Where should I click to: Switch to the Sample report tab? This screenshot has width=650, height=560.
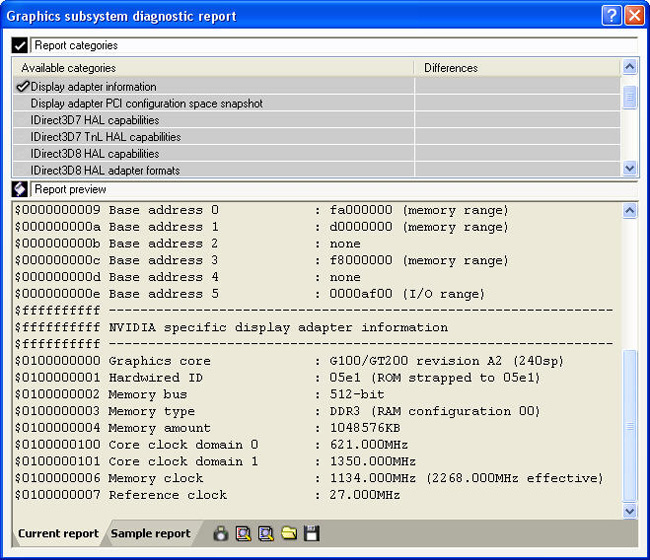pos(150,533)
